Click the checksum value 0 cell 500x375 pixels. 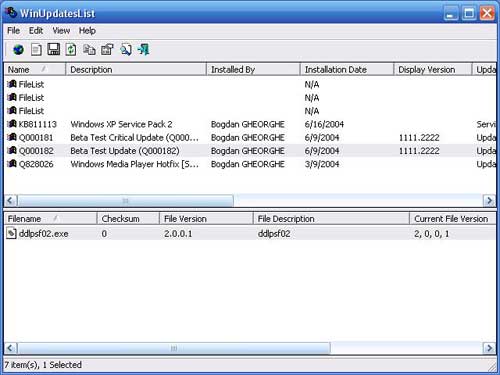(104, 234)
